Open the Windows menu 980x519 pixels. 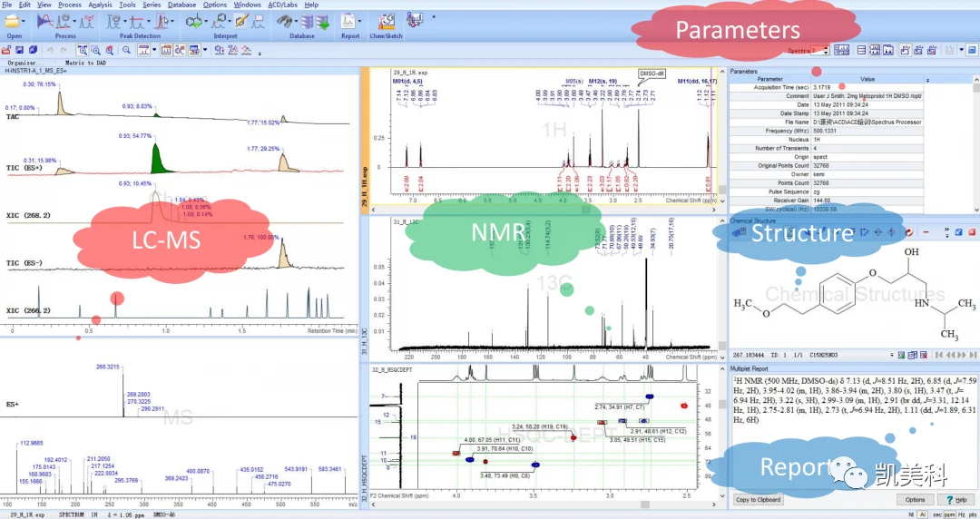click(248, 5)
